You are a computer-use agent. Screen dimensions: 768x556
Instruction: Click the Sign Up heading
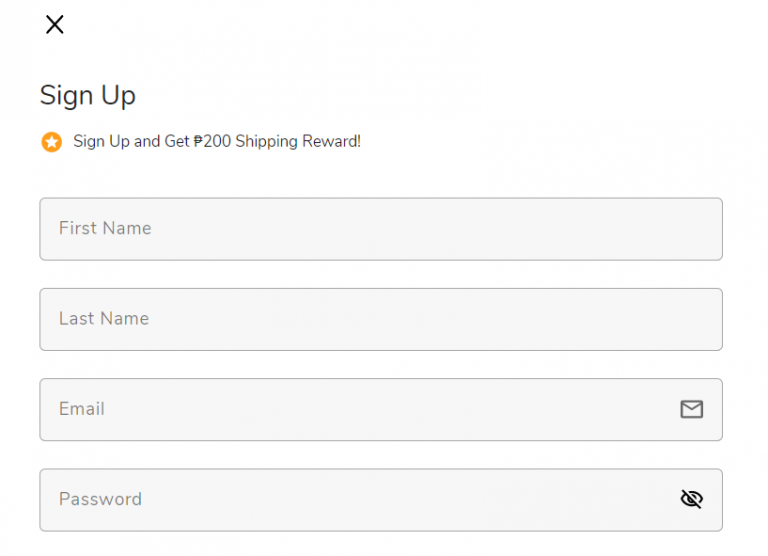point(88,96)
